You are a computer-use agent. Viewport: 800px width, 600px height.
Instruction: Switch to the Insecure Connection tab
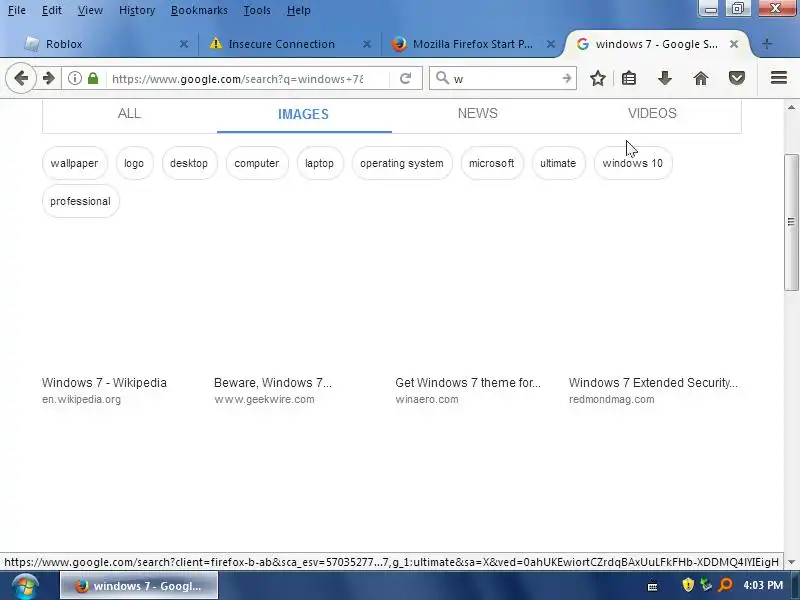(289, 44)
